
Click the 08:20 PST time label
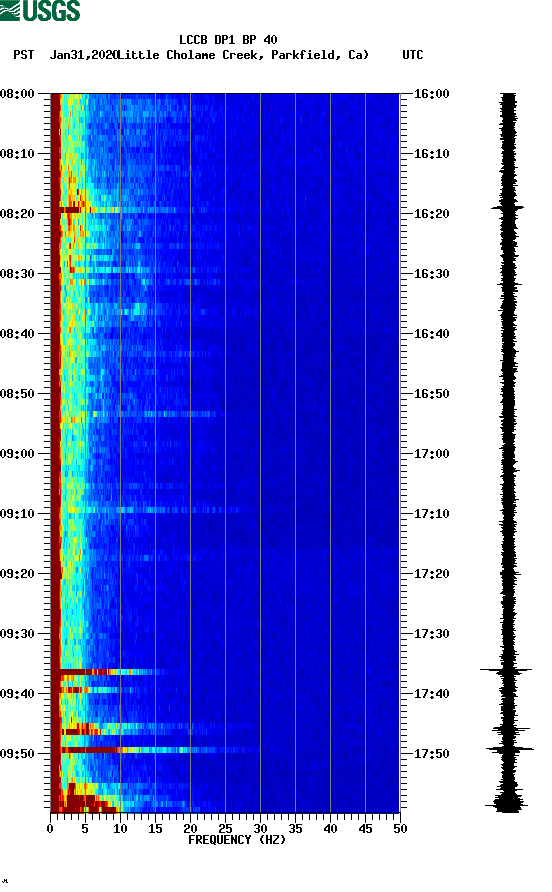(x=17, y=214)
